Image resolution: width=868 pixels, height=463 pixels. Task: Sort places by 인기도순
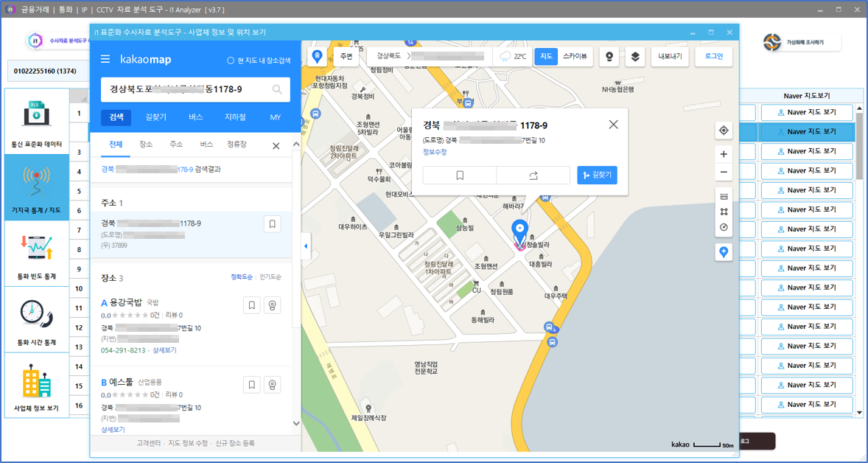270,277
